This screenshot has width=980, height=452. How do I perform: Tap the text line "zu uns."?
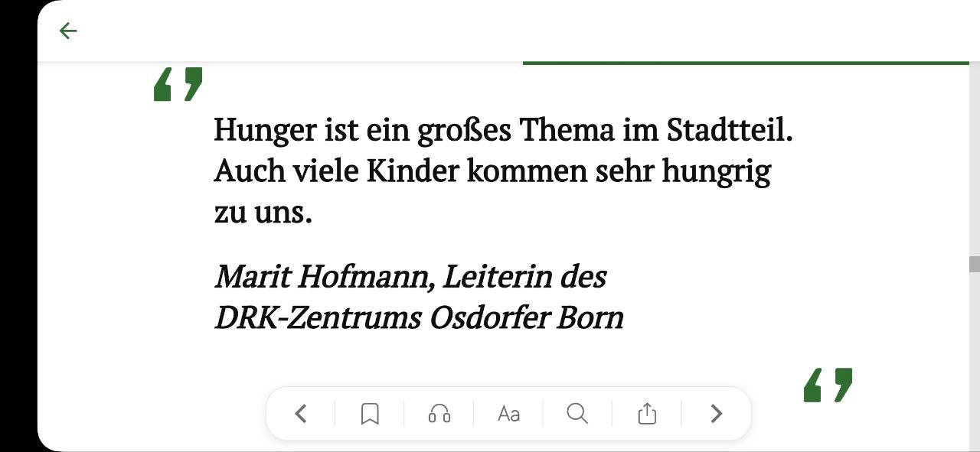coord(263,213)
